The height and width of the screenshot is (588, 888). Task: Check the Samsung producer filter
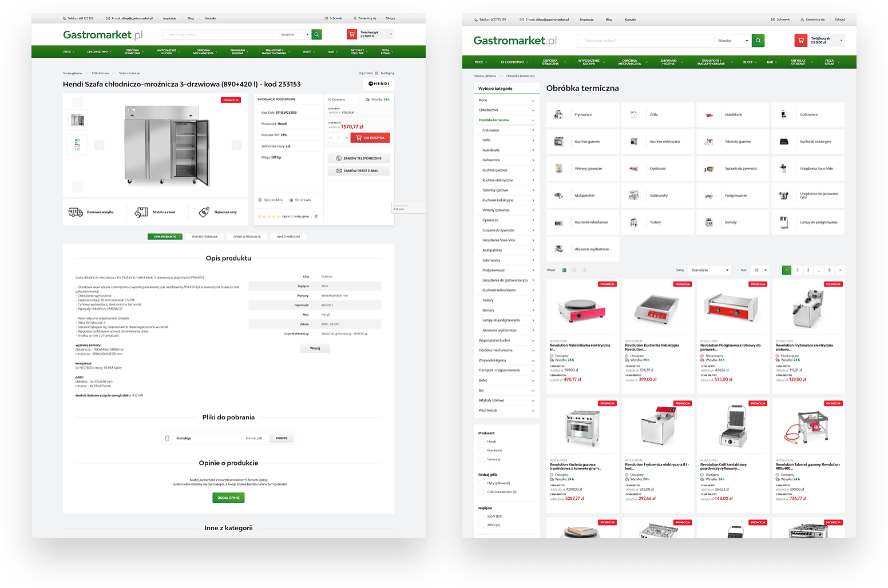pos(481,459)
